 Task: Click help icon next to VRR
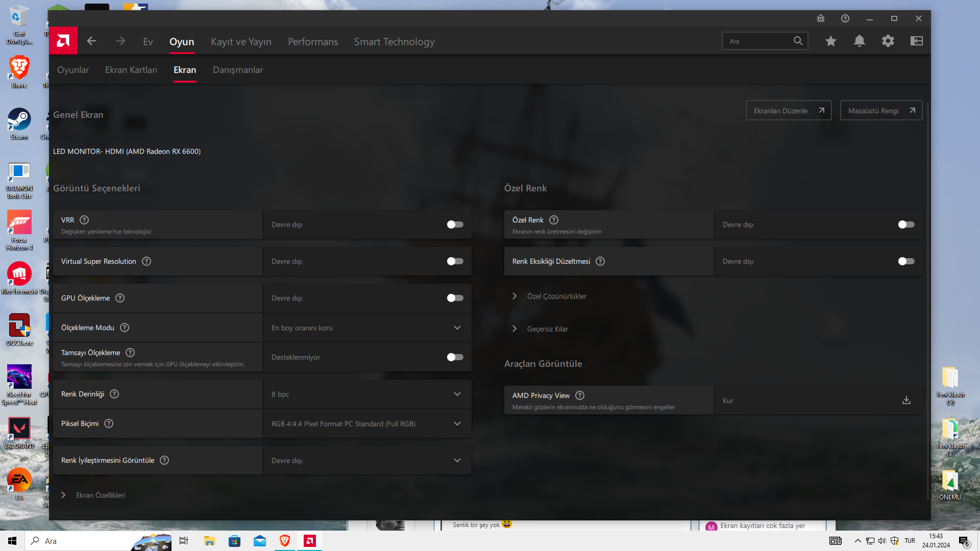point(84,220)
